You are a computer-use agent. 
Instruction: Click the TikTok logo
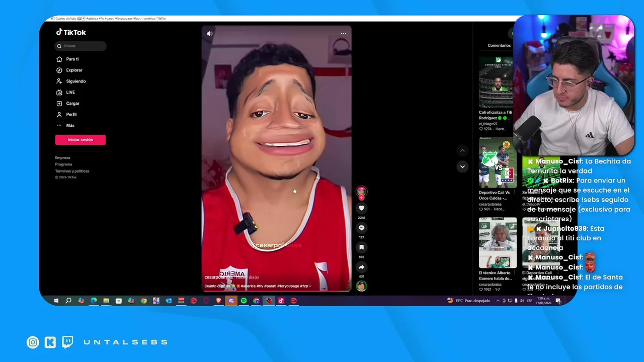pos(71,32)
